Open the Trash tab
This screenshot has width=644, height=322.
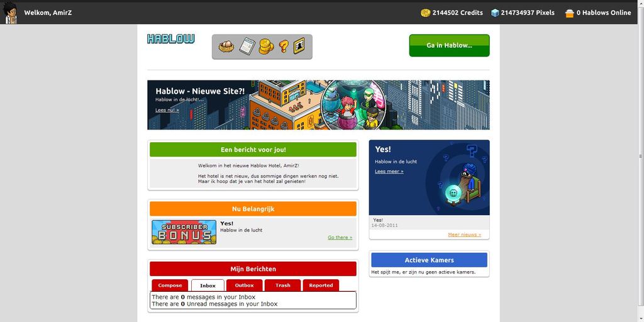(x=282, y=286)
